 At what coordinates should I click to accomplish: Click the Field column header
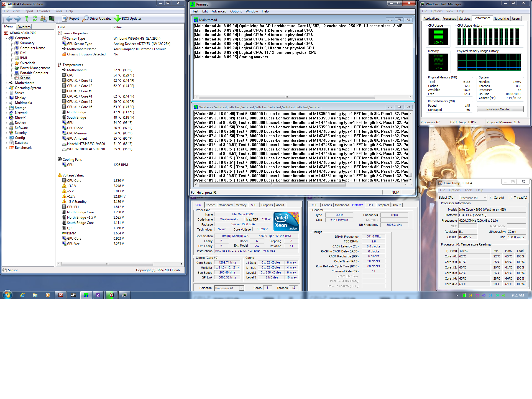(84, 27)
